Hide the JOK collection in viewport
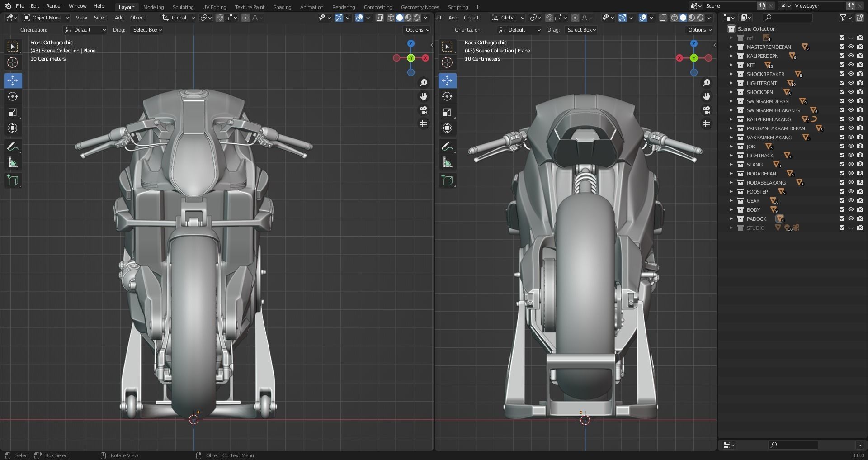This screenshot has height=460, width=868. point(851,146)
